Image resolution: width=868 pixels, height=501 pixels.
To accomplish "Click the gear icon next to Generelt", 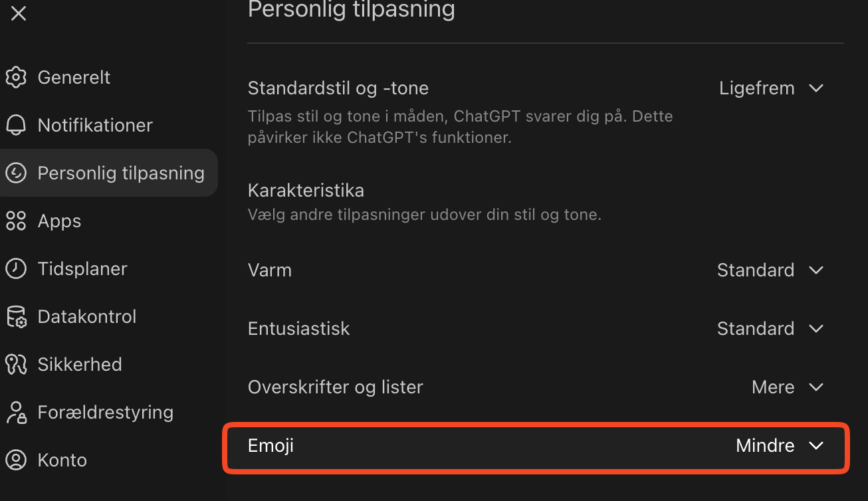I will pos(16,77).
